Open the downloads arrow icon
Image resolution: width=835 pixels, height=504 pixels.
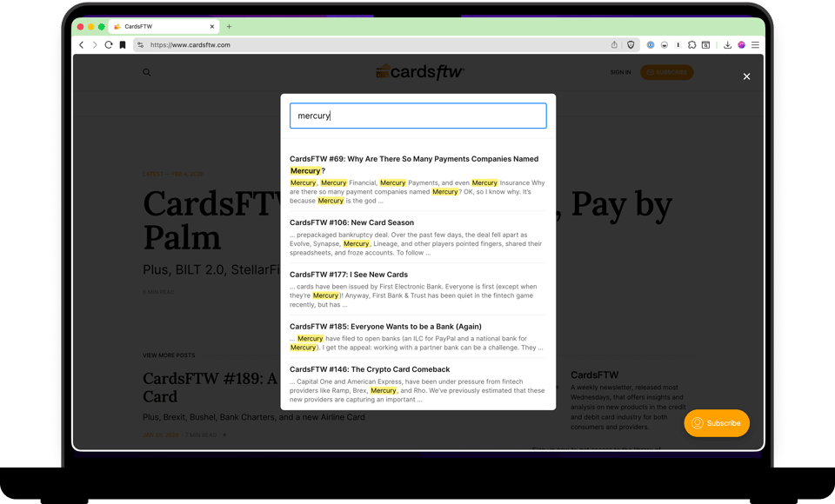tap(727, 45)
